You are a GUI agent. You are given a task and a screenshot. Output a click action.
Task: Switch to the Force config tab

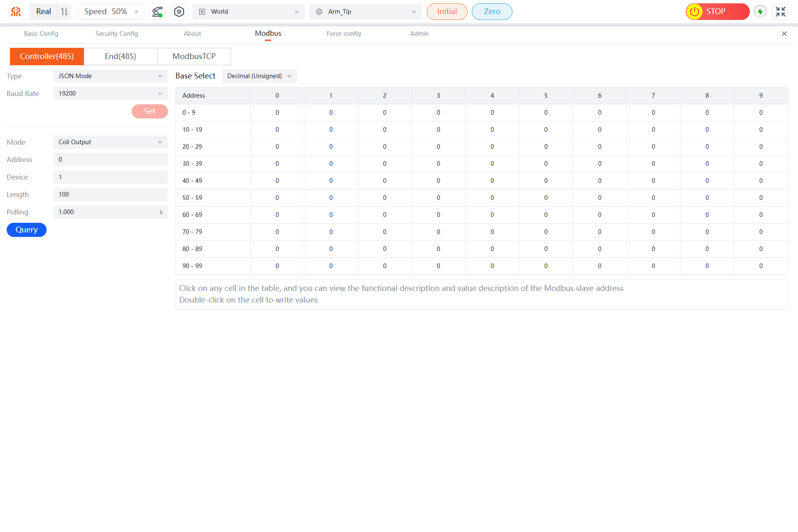pyautogui.click(x=343, y=34)
